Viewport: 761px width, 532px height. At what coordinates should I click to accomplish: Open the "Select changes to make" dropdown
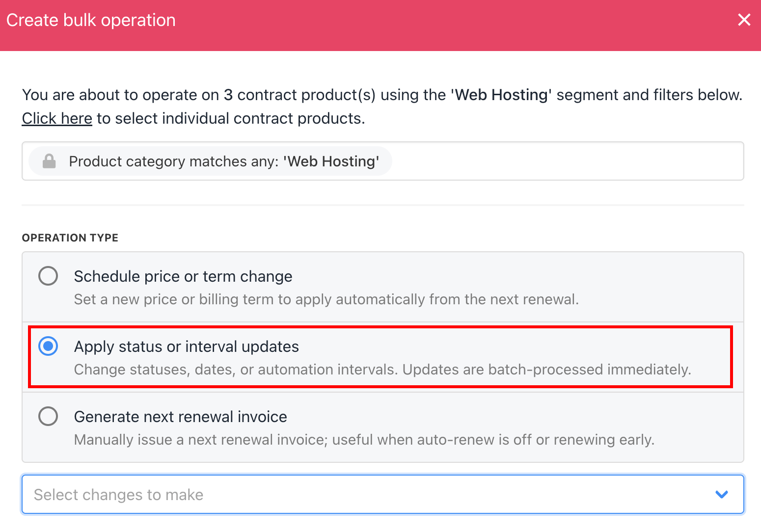(344, 494)
